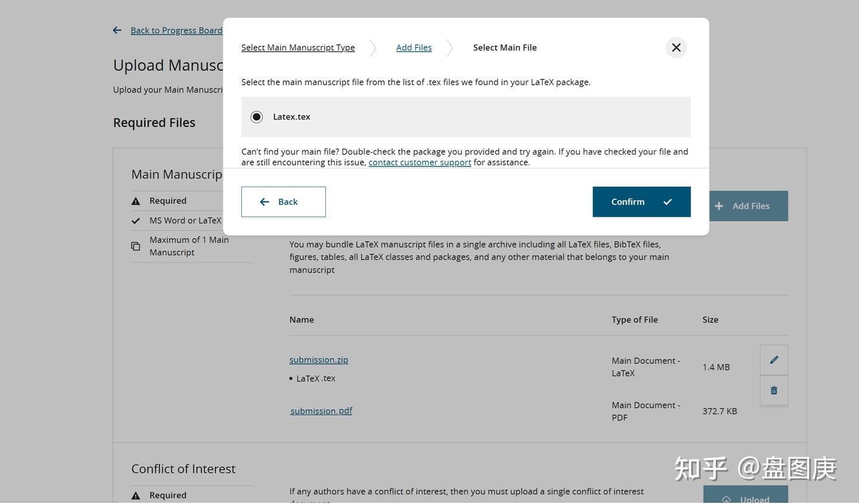This screenshot has height=504, width=859.
Task: Click the Latex.tex file option row
Action: (466, 117)
